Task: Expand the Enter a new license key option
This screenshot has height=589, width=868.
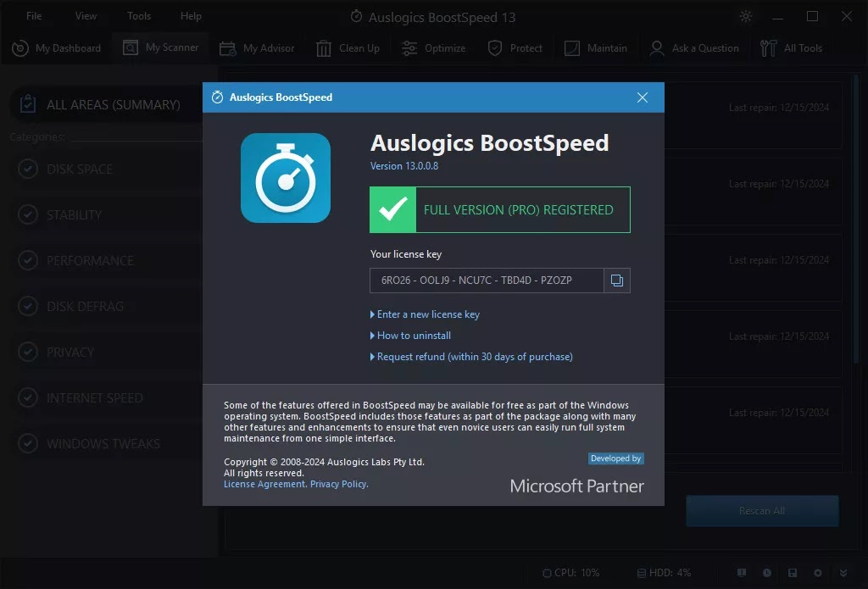Action: click(x=428, y=314)
